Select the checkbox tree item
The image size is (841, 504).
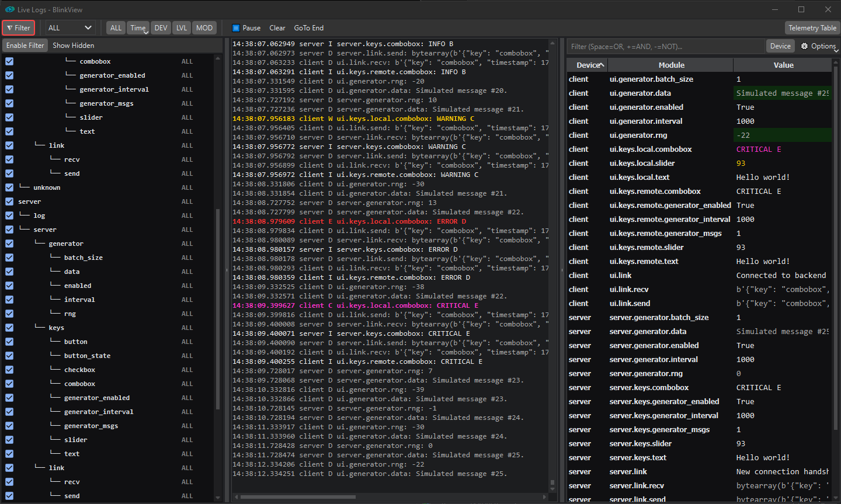click(80, 370)
